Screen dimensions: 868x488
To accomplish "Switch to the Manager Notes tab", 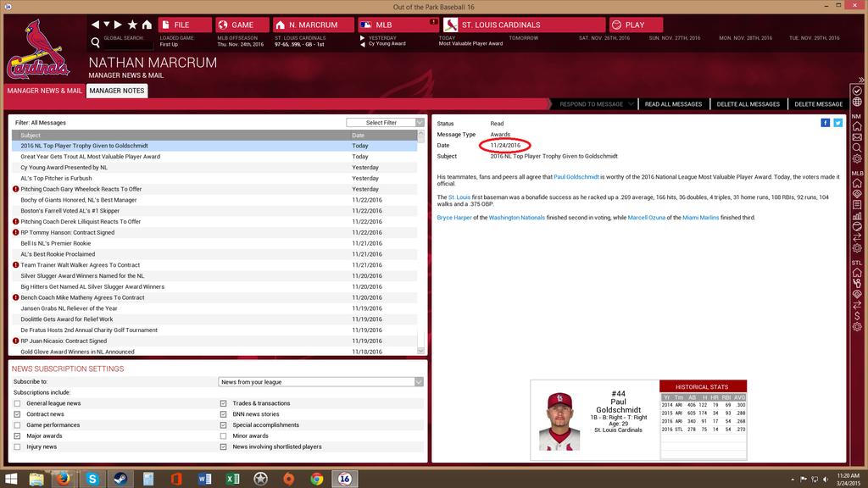I will pos(117,91).
